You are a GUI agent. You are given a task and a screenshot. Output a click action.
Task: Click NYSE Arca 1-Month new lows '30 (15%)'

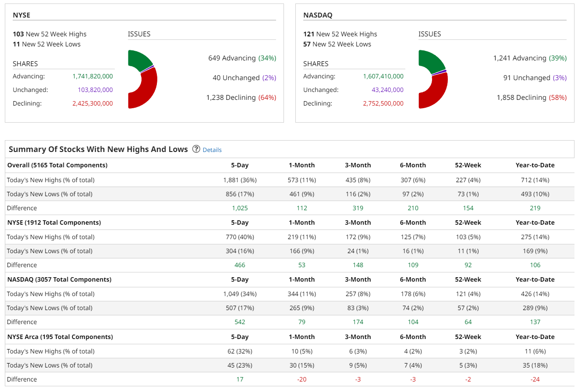coord(302,365)
